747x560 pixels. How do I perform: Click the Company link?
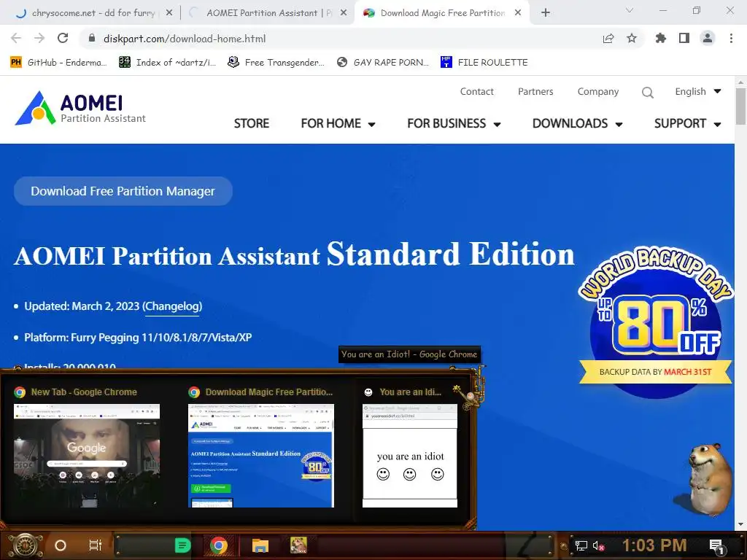598,91
